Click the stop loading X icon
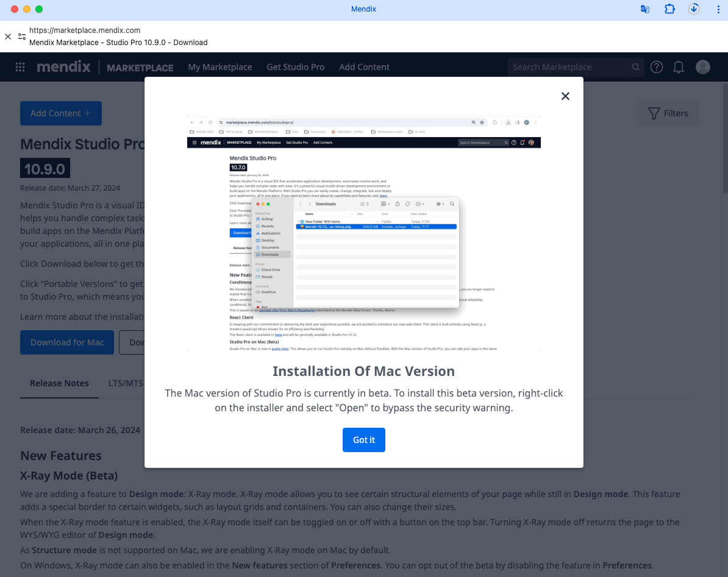The height and width of the screenshot is (577, 728). [8, 36]
